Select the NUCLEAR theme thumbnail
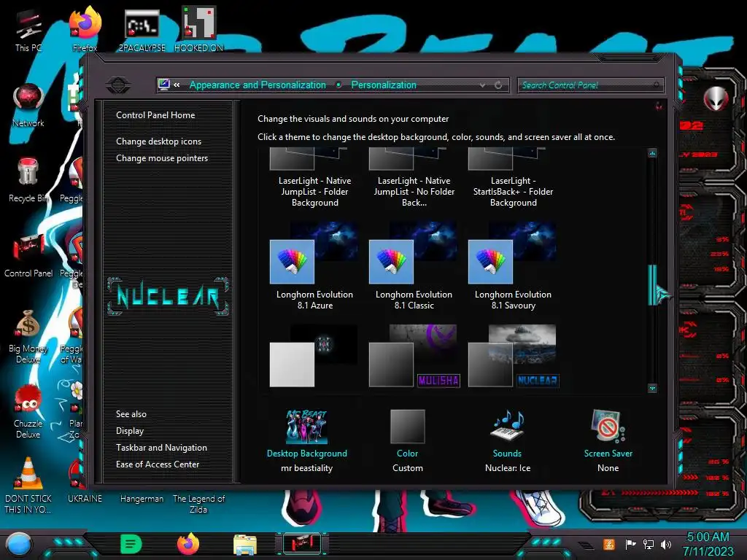 coord(513,356)
